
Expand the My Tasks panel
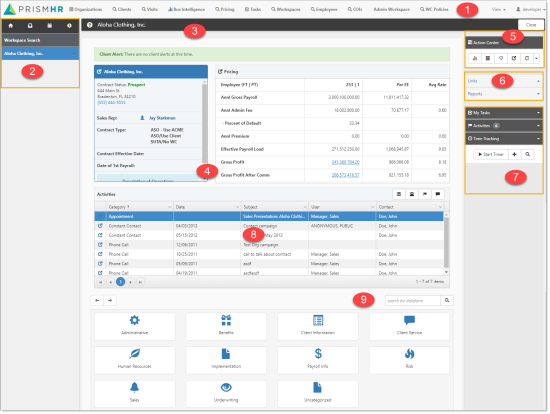538,113
